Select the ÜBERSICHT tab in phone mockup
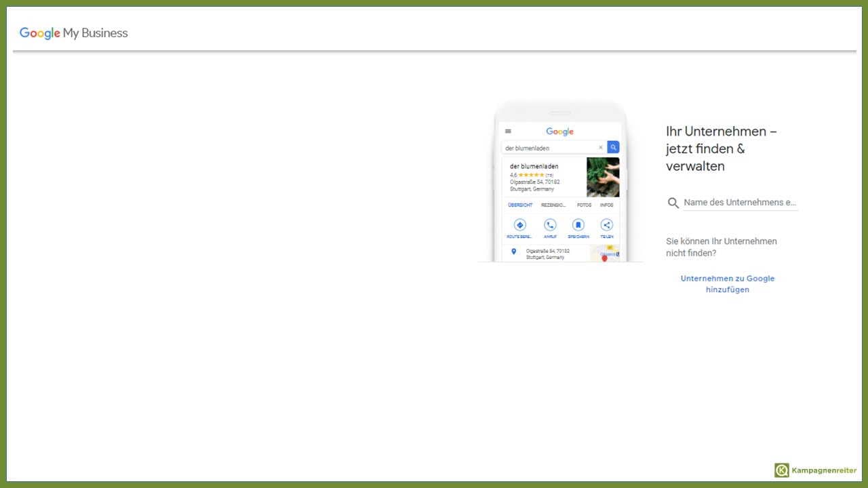Viewport: 868px width, 488px height. click(520, 205)
